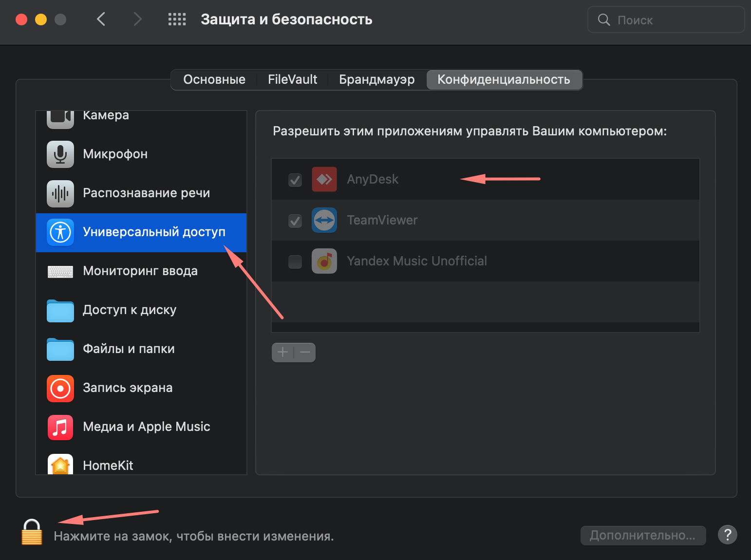Image resolution: width=751 pixels, height=560 pixels.
Task: Click the Yandex Music Unofficial app icon
Action: [x=324, y=261]
